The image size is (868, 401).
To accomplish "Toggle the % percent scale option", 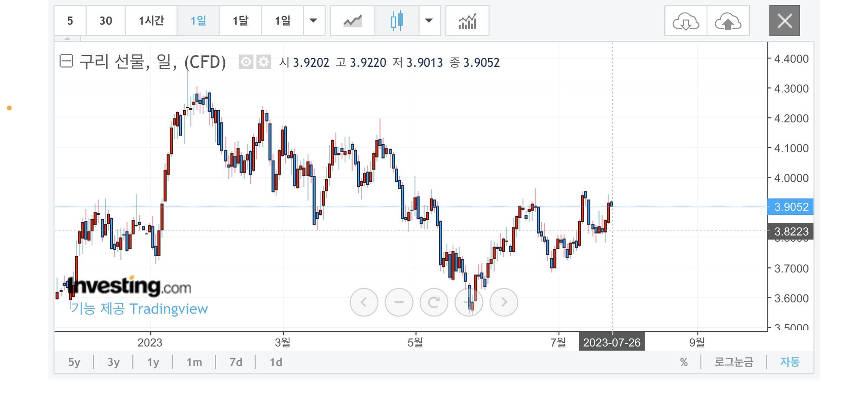I will [x=684, y=362].
